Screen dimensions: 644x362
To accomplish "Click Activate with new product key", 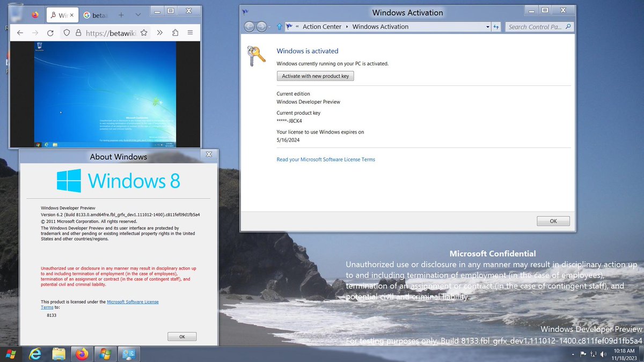I will [315, 76].
